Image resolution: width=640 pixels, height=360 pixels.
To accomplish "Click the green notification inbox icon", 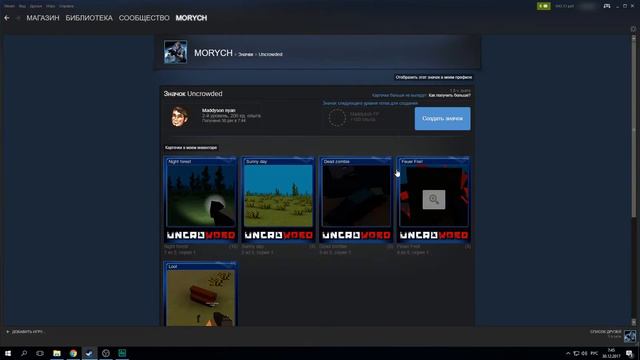I will coord(544,6).
